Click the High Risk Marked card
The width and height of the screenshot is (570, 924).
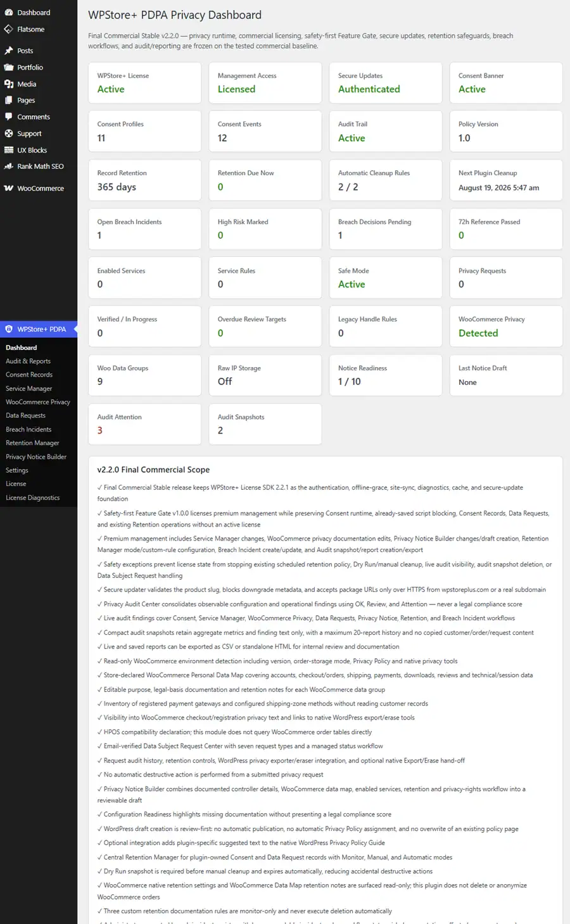click(265, 229)
